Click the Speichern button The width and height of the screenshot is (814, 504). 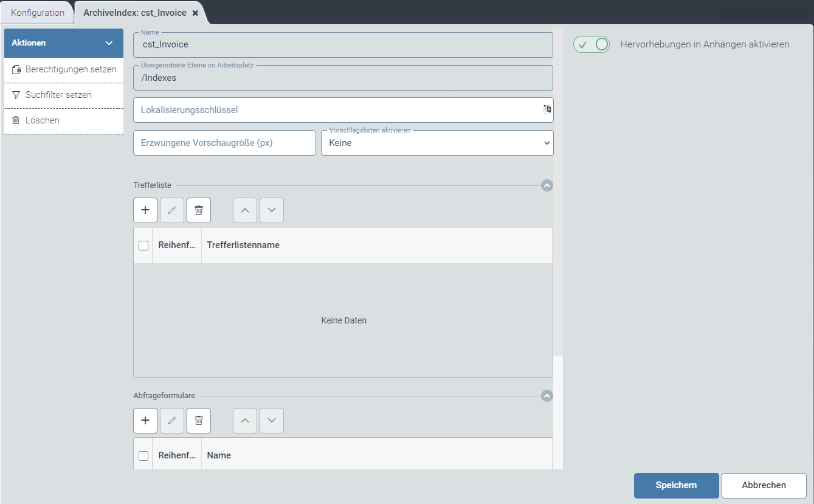pos(676,485)
